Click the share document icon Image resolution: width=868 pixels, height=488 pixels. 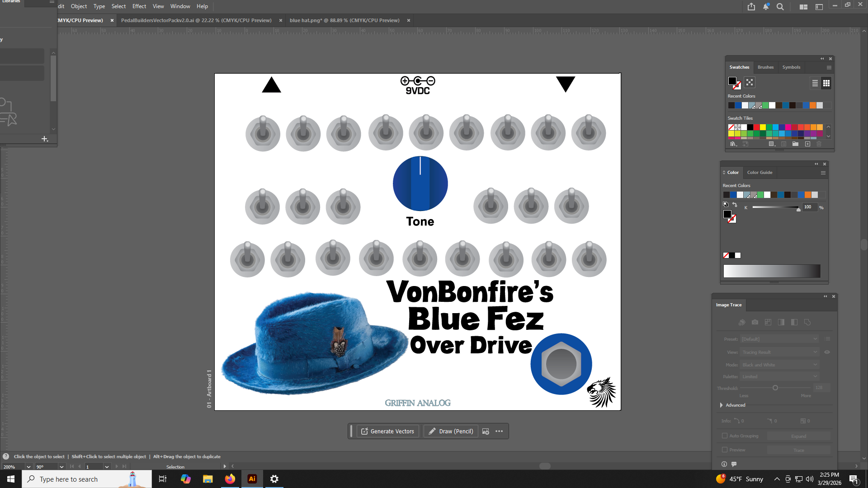point(751,7)
